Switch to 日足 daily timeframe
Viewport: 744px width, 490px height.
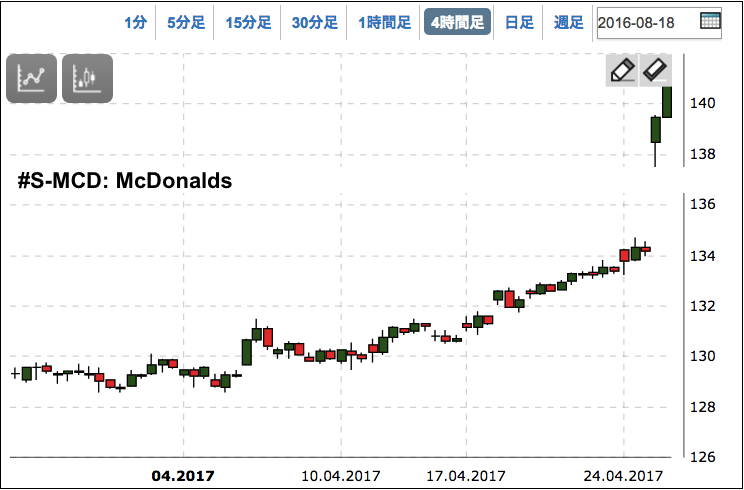(x=519, y=22)
